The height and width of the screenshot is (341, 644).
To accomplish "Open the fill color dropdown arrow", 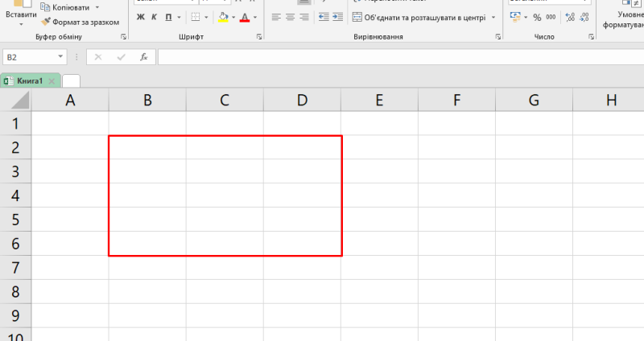I will 233,17.
